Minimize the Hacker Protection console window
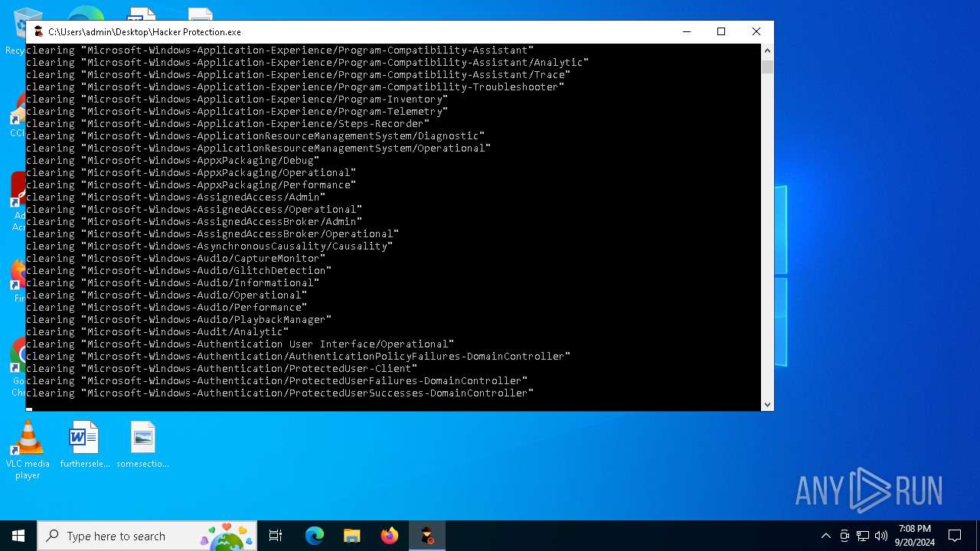Screen dimensions: 980x551 tap(686, 31)
